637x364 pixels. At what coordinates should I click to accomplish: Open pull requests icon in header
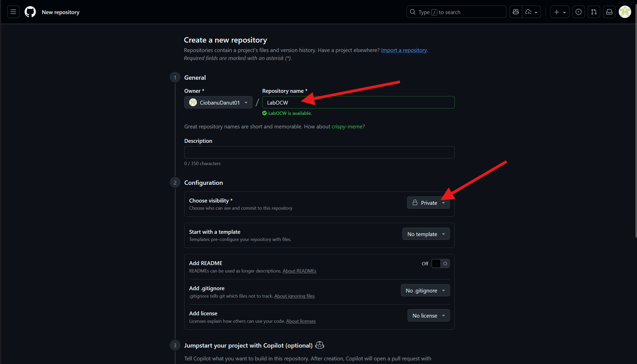pos(594,12)
